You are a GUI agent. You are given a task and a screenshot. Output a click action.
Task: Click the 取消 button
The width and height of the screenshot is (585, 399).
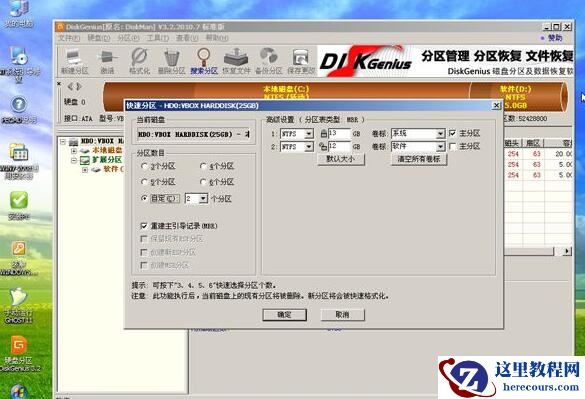342,315
